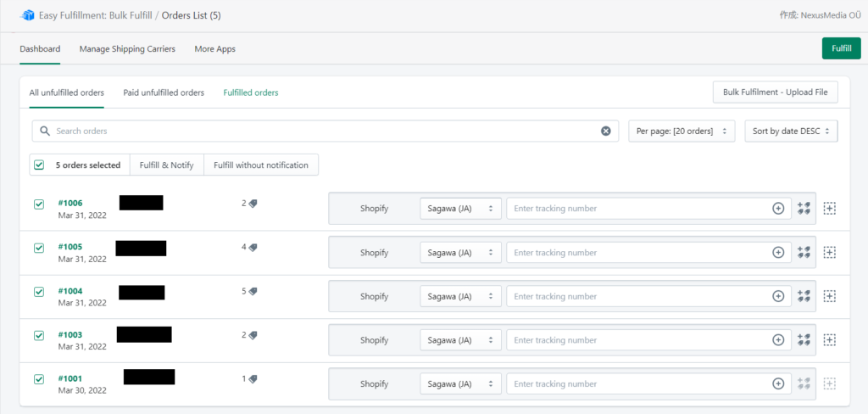Screen dimensions: 868x414
Task: Click the item tag icon next to order #1003 quantity
Action: [253, 335]
